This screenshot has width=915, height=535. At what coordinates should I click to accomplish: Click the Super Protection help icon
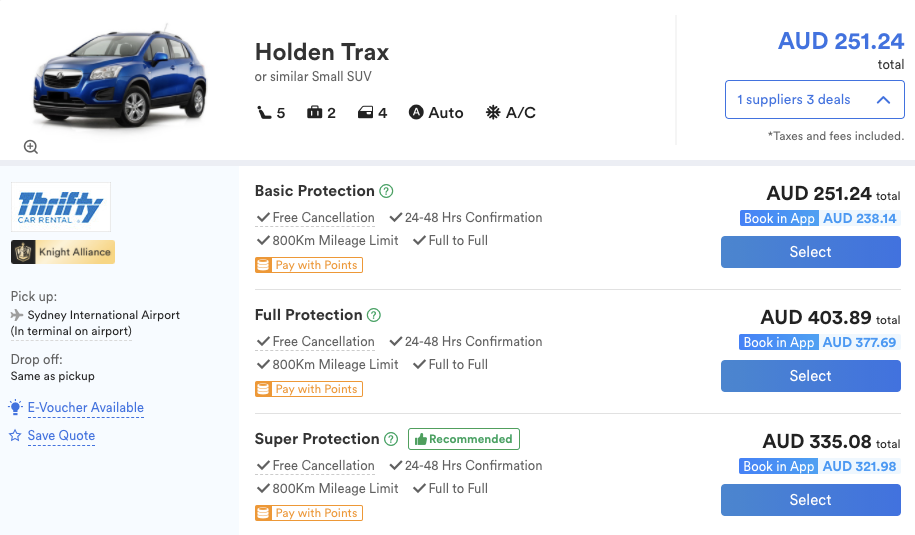tap(391, 439)
